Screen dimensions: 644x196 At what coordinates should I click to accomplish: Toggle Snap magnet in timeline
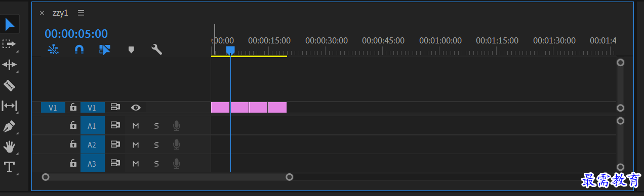79,50
